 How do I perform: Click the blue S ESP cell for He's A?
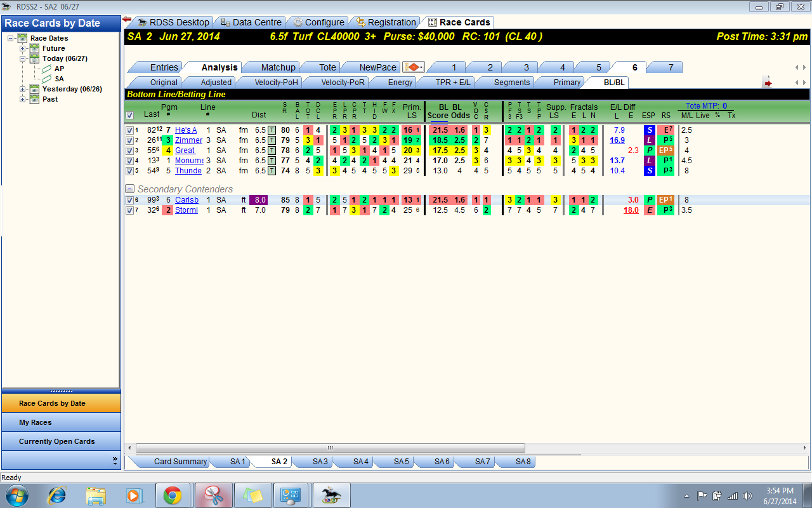point(649,130)
